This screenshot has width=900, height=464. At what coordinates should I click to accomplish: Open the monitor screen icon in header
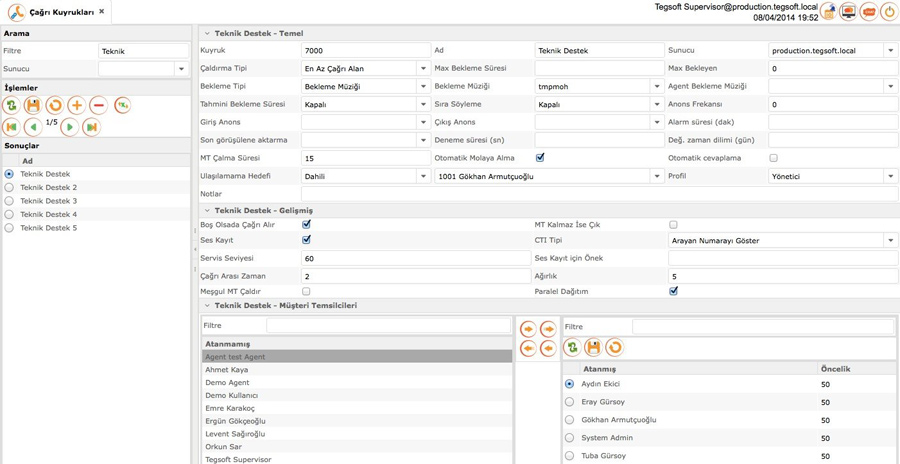(x=848, y=11)
